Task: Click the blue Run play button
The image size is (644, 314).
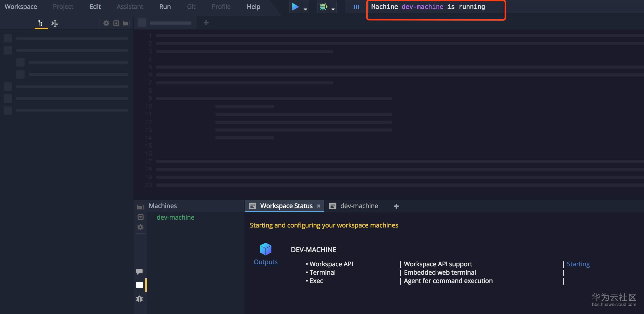Action: (x=295, y=7)
